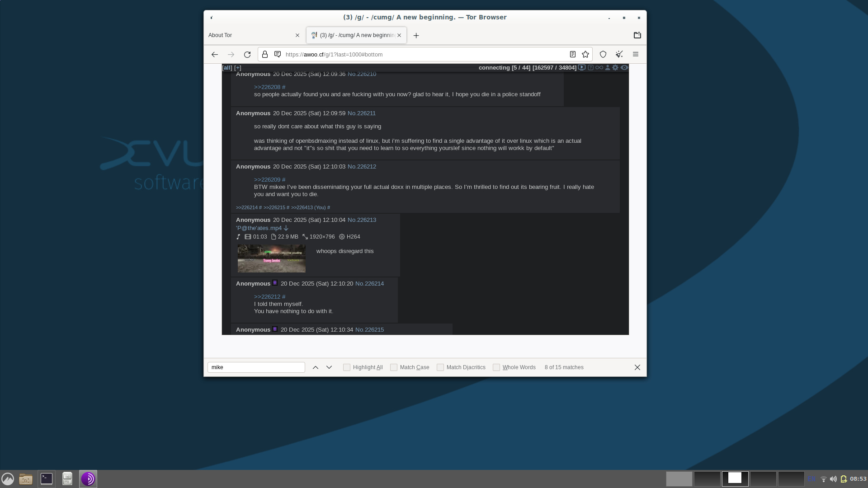Screen dimensions: 868x488
Task: Click post number link No.226212
Action: pos(362,167)
